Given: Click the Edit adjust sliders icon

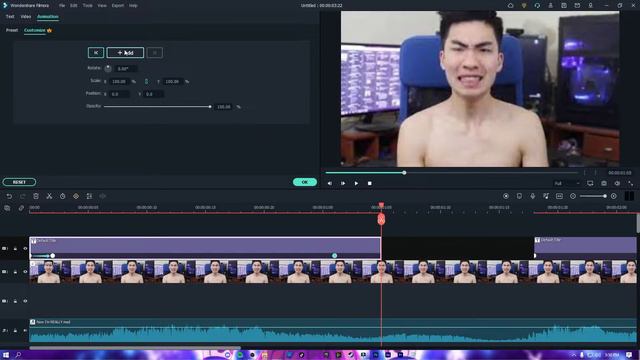Looking at the screenshot, I should point(89,196).
